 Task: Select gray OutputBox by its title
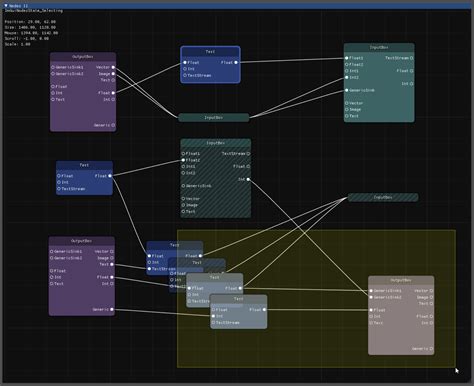401,280
